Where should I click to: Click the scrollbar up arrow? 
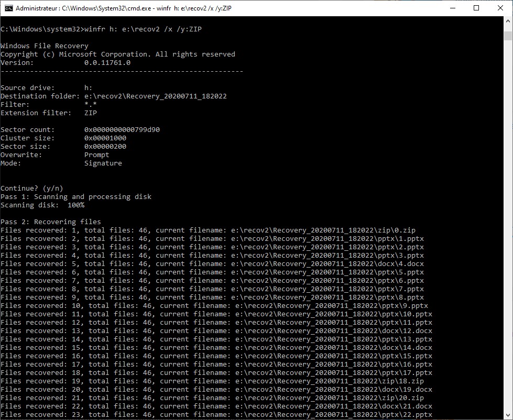point(508,20)
